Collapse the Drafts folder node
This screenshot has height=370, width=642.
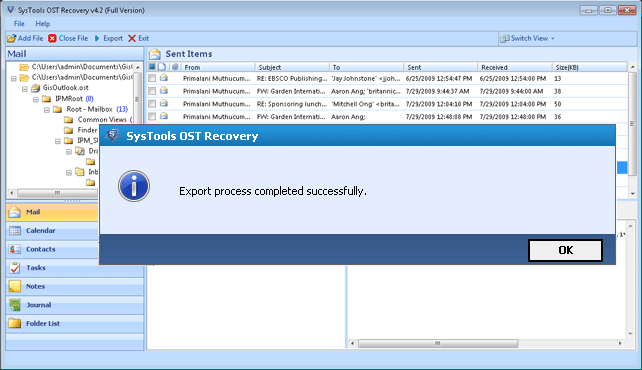69,151
